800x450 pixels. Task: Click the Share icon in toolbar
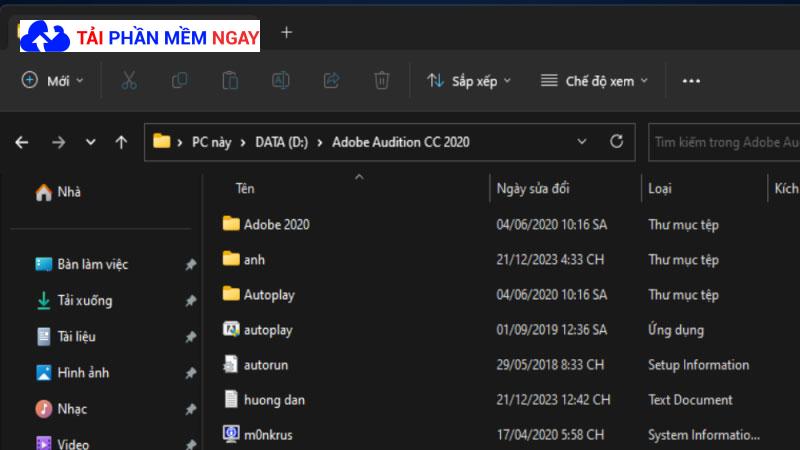pyautogui.click(x=331, y=81)
